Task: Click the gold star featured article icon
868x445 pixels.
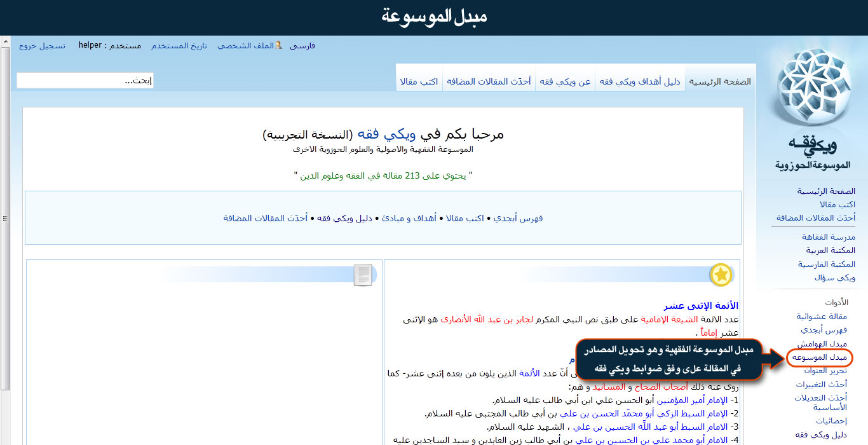Action: [721, 275]
